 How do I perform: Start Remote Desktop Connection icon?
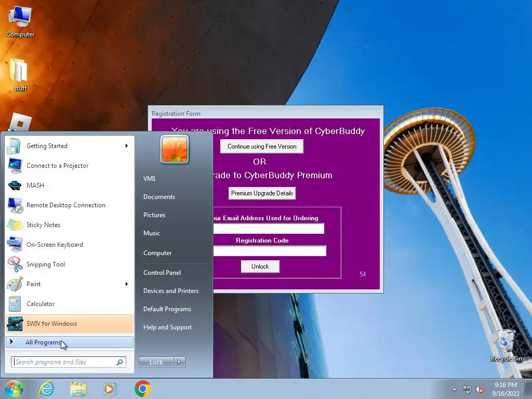(x=15, y=205)
